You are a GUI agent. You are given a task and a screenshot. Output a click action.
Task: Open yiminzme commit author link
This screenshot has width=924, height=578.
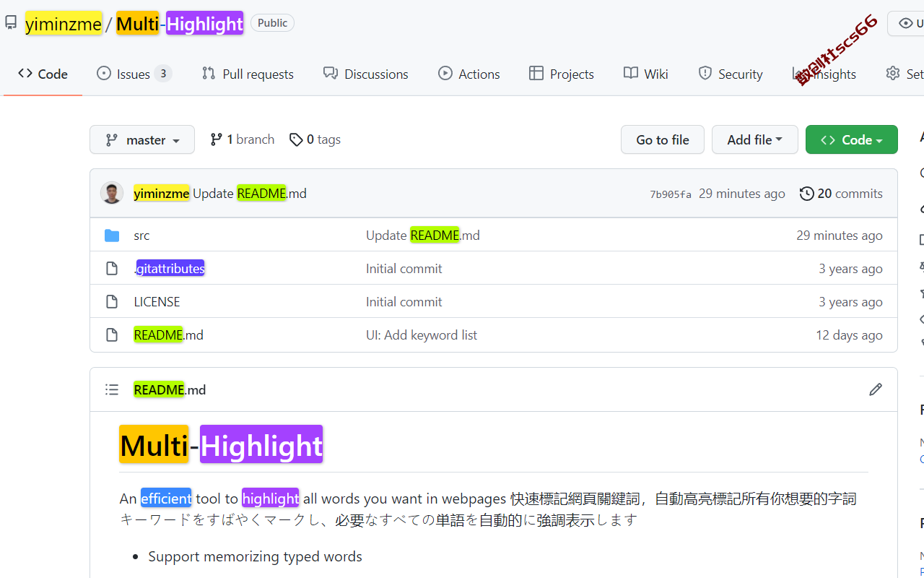click(162, 193)
